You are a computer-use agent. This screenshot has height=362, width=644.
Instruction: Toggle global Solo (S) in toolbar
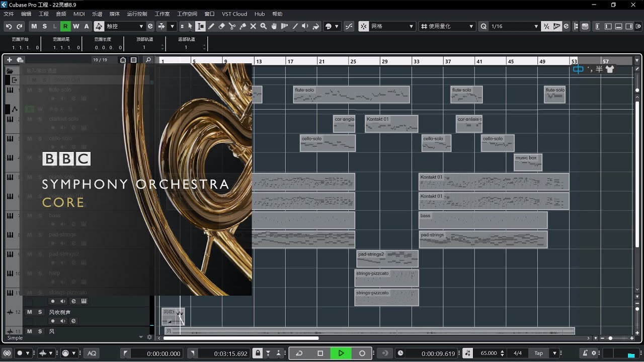coord(44,26)
